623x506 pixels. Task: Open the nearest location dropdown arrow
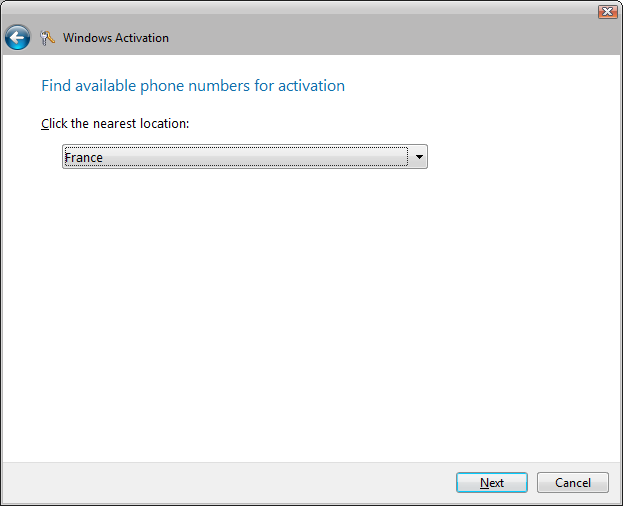pos(419,157)
